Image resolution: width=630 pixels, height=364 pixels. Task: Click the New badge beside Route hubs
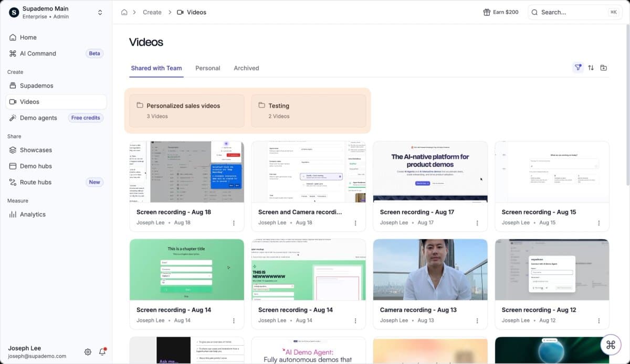[94, 182]
